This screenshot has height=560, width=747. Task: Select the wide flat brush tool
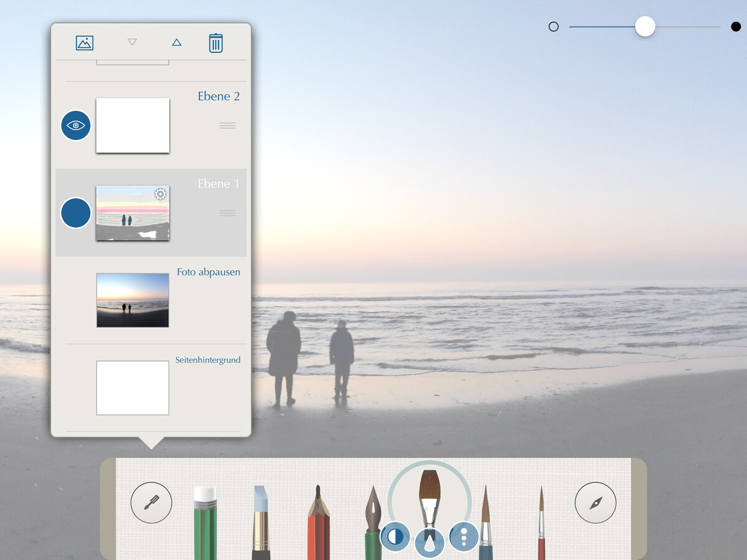(430, 498)
